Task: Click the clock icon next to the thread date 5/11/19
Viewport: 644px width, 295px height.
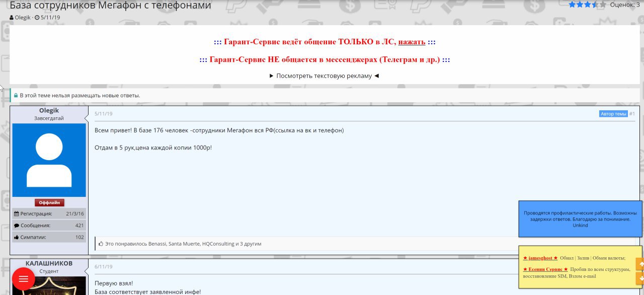Action: 37,17
